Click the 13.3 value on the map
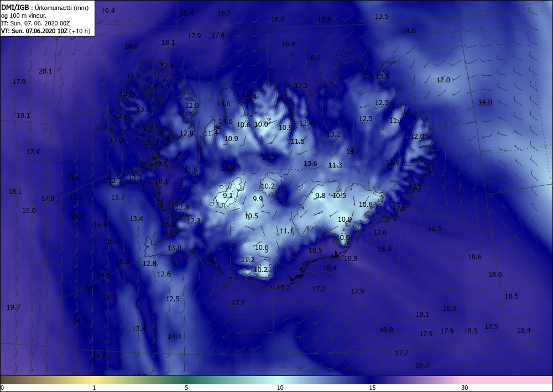The width and height of the screenshot is (553, 392). point(135,177)
